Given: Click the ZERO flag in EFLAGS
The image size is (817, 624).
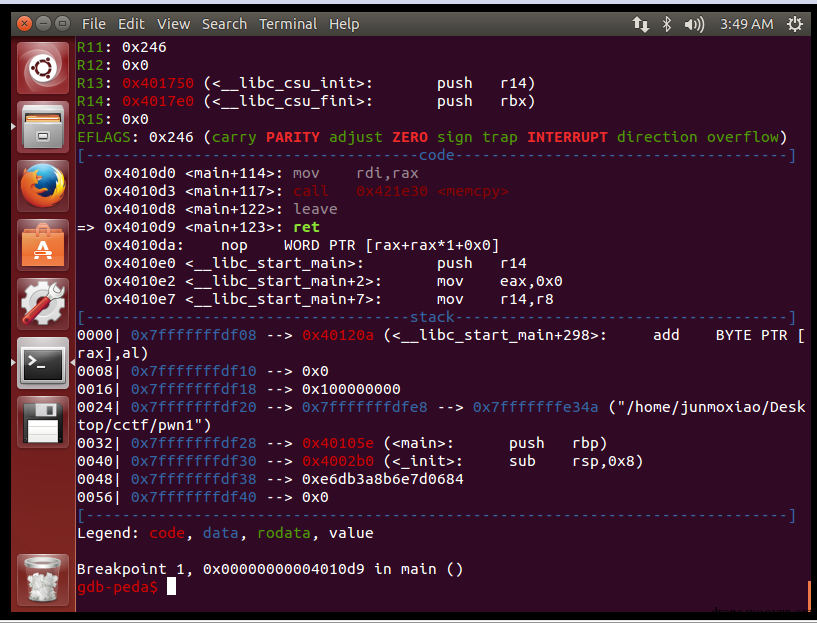Looking at the screenshot, I should coord(410,137).
